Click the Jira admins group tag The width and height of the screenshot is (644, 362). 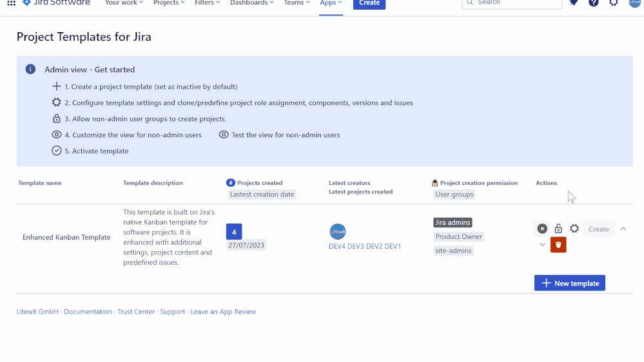(x=453, y=222)
